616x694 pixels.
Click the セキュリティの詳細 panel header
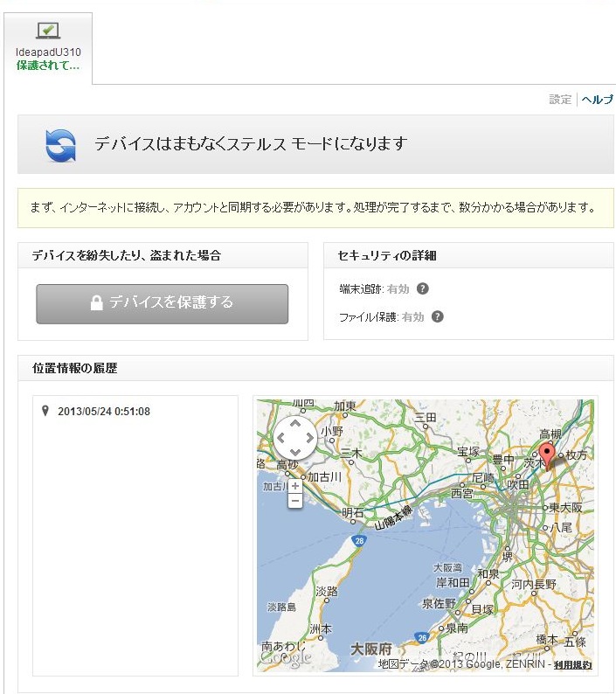click(387, 255)
